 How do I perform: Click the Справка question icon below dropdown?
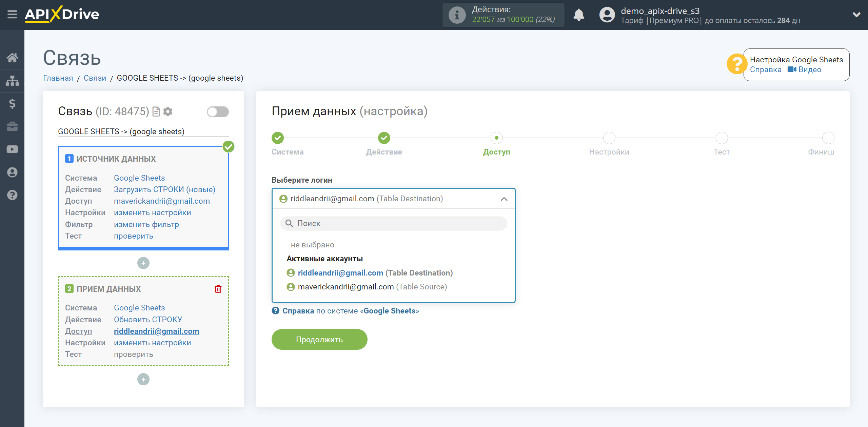[x=276, y=310]
